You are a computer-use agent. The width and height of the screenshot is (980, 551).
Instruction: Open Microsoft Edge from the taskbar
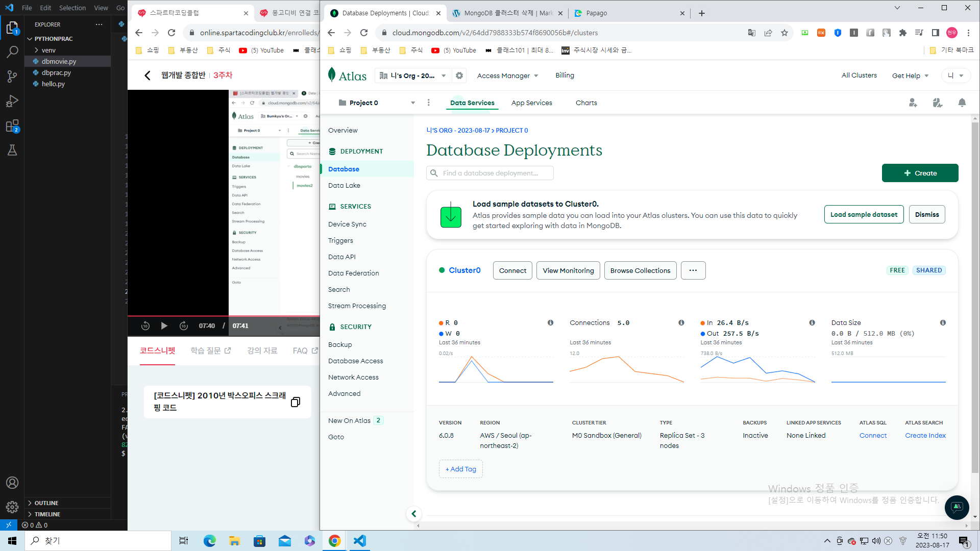point(209,541)
